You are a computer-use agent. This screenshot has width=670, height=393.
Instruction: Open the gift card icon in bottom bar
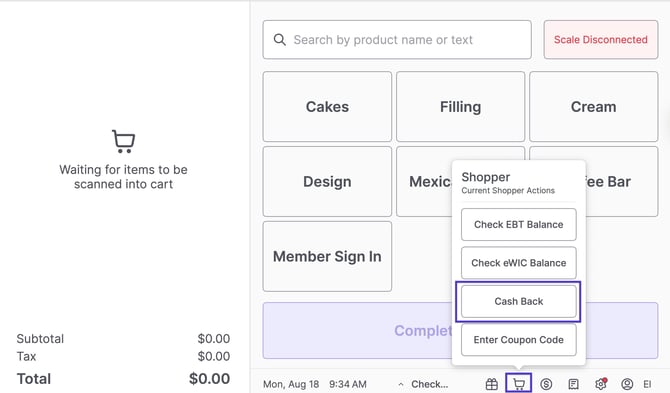491,384
